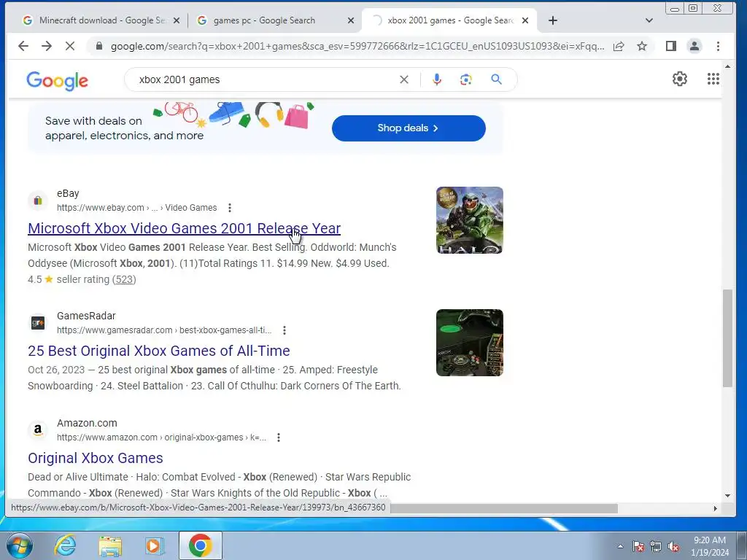
Task: Click the lock icon in address bar
Action: point(98,46)
